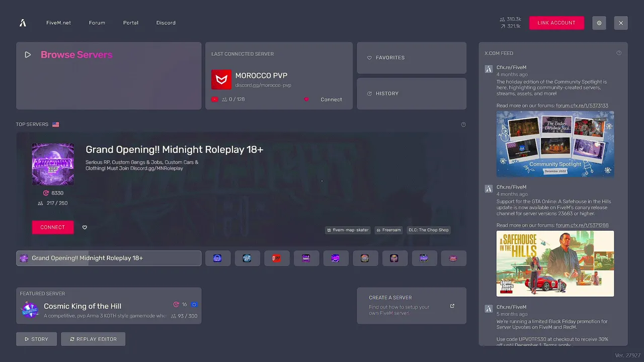Click the Browse Servers play icon
644x362 pixels.
28,55
